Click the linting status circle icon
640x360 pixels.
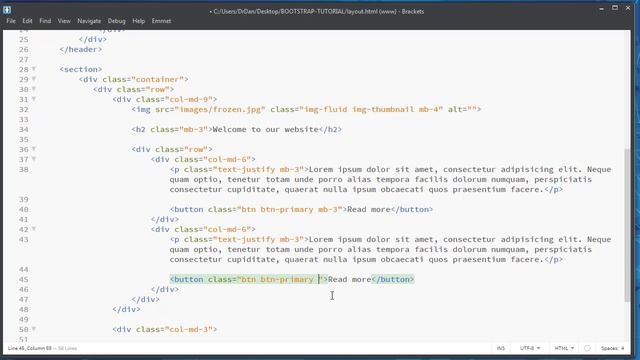click(x=587, y=348)
